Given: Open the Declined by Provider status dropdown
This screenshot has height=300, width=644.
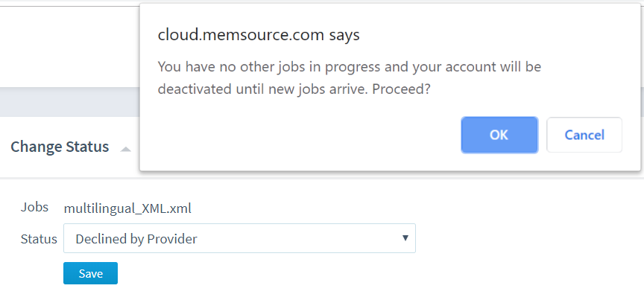Looking at the screenshot, I should pyautogui.click(x=239, y=238).
